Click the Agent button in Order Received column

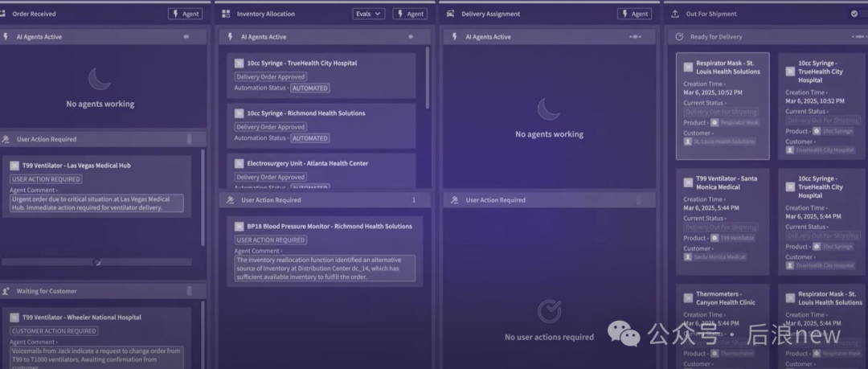[x=186, y=14]
